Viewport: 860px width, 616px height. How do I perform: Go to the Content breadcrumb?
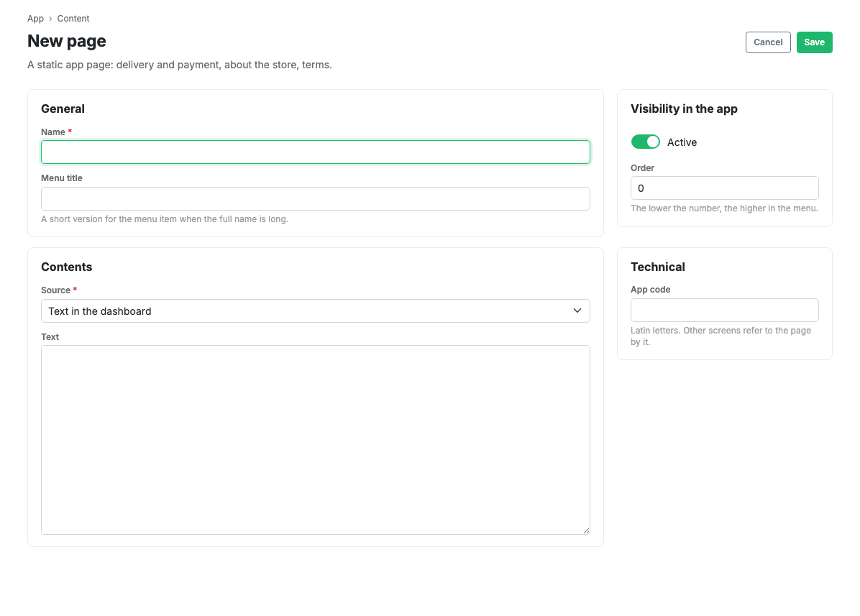[73, 19]
